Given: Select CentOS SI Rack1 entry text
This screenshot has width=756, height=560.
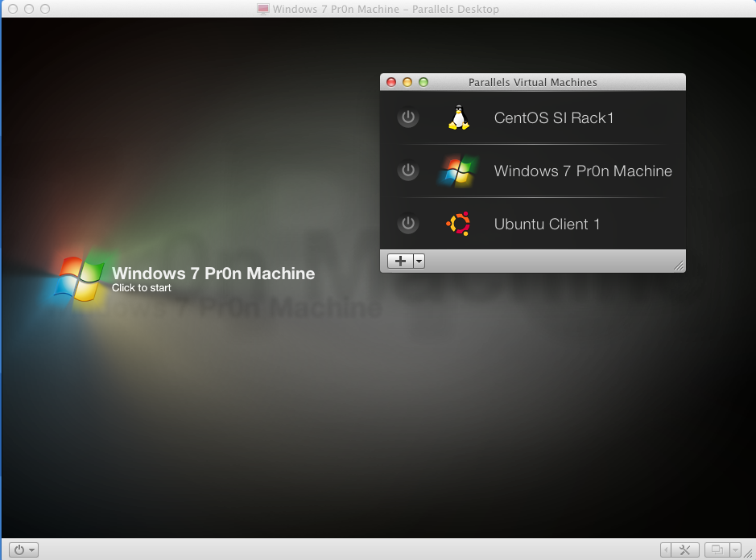Looking at the screenshot, I should [553, 118].
